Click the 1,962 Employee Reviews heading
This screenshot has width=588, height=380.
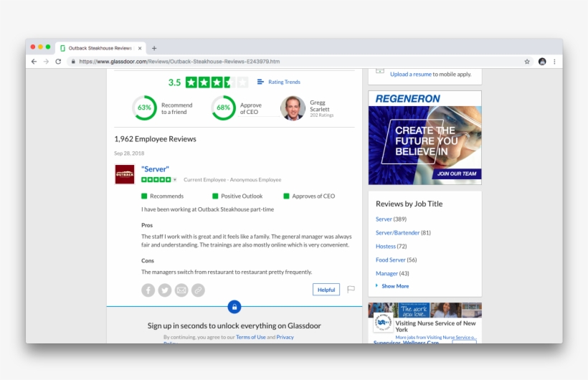tap(156, 139)
